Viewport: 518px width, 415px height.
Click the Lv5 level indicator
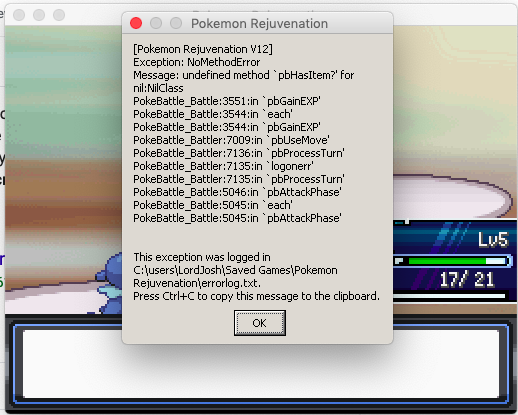(493, 240)
